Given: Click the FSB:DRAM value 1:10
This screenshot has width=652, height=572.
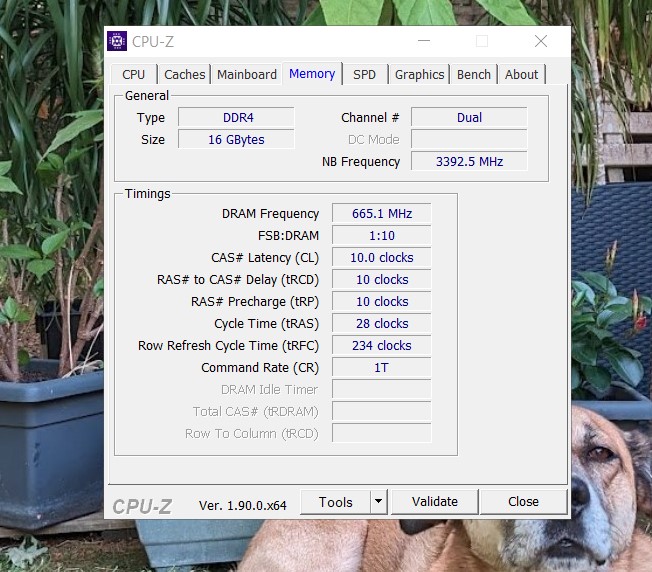Looking at the screenshot, I should pyautogui.click(x=382, y=236).
